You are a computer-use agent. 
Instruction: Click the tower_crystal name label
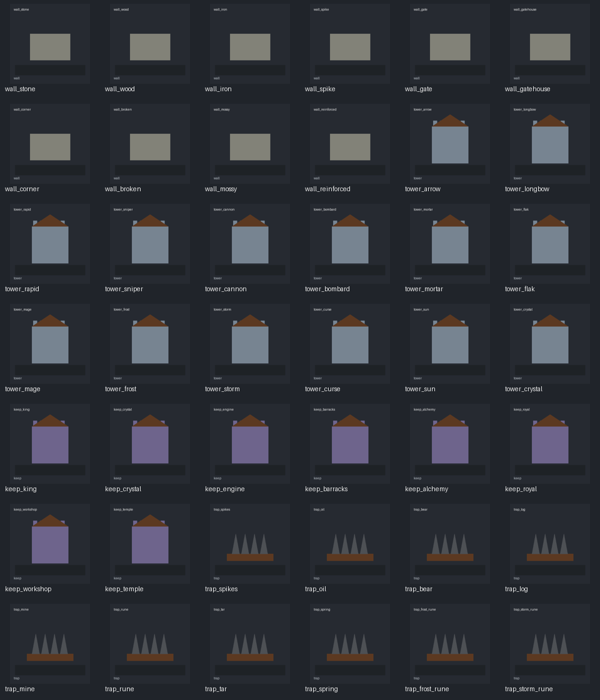(x=524, y=389)
